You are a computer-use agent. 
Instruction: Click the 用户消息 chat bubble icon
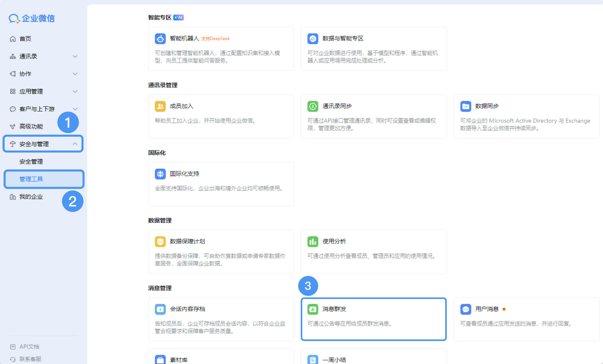click(465, 309)
